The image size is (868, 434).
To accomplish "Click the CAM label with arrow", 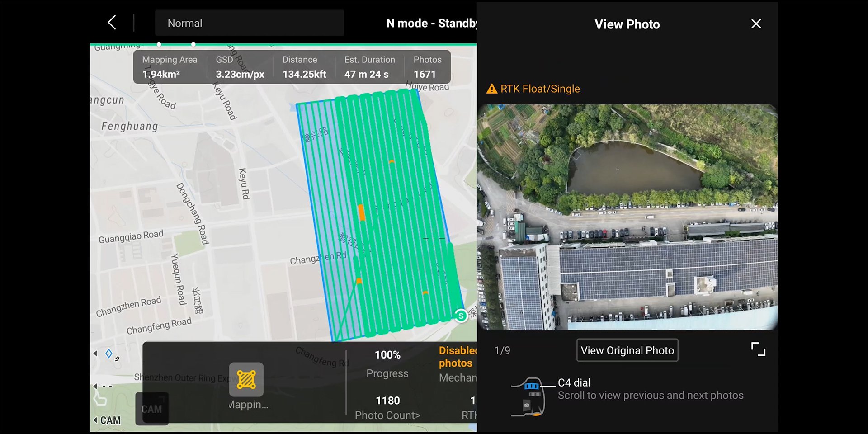I will pyautogui.click(x=107, y=420).
